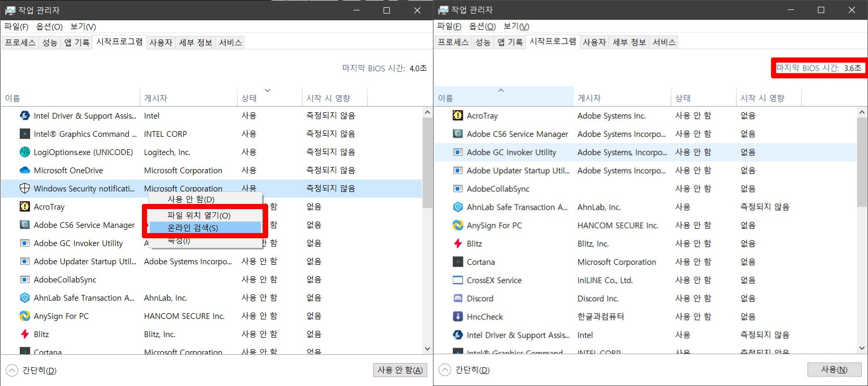Click AhnLab Safe Transaction icon, right window
Screen dimensions: 868x386
tap(457, 207)
